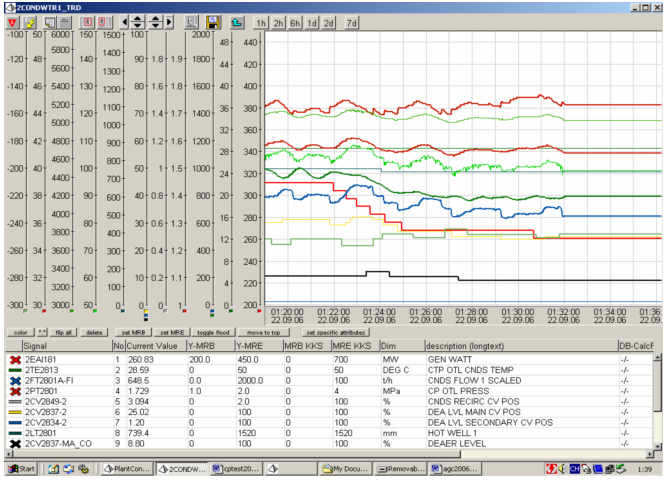The width and height of the screenshot is (666, 480).
Task: Click the set MRB button
Action: tap(132, 331)
